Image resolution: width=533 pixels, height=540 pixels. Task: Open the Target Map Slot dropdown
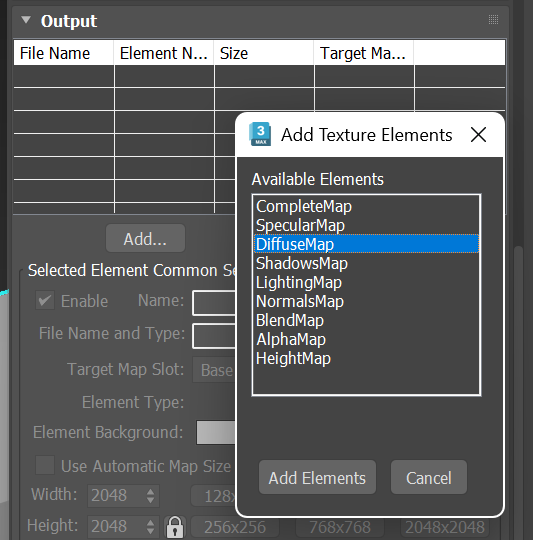(214, 370)
